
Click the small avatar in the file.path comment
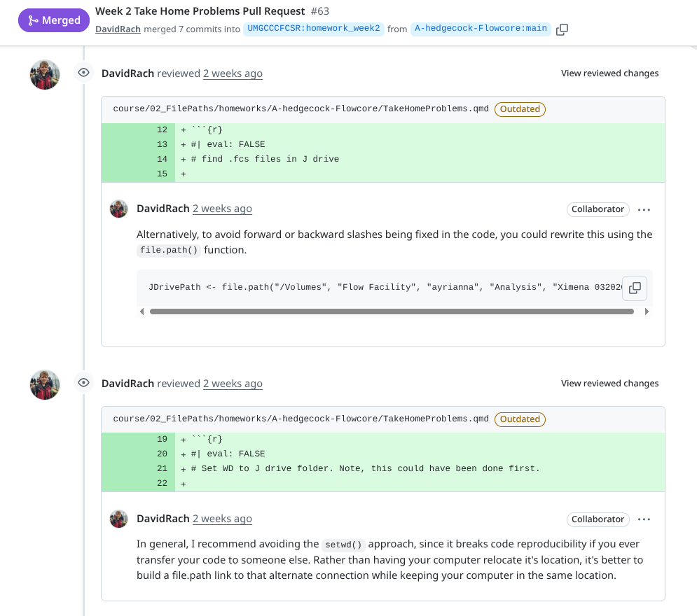coord(119,209)
